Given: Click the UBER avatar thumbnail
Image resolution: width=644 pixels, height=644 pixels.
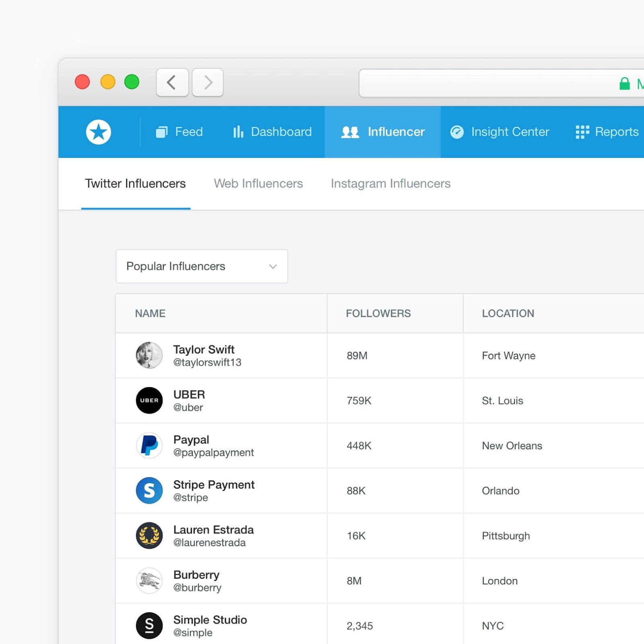Looking at the screenshot, I should click(x=149, y=400).
